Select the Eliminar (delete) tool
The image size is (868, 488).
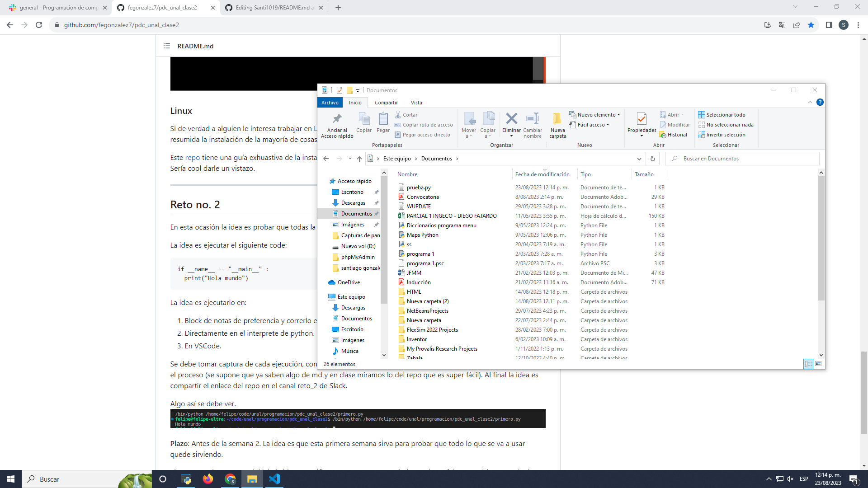(511, 123)
